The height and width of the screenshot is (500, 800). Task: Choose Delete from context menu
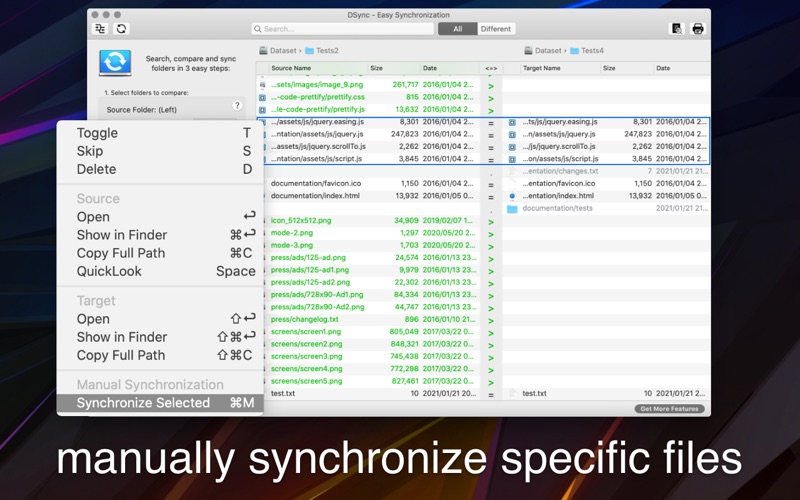click(x=160, y=169)
